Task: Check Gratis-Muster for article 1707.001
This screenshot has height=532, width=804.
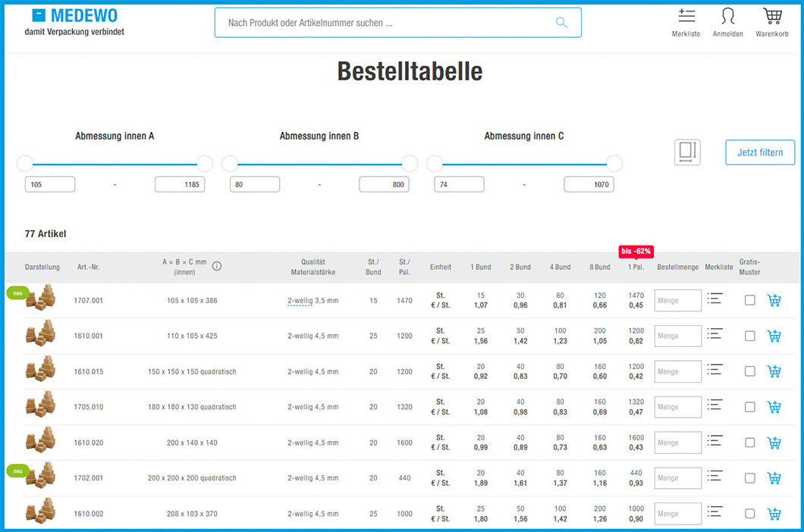Action: click(x=749, y=300)
